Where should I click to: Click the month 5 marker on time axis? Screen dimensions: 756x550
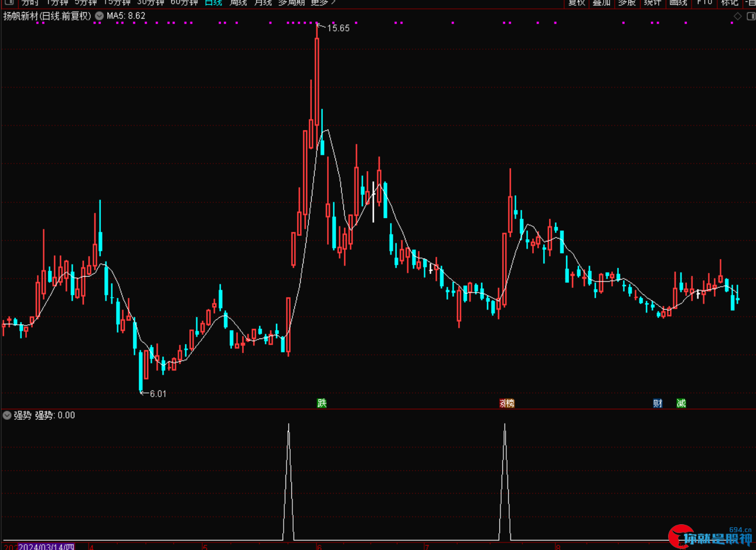pyautogui.click(x=205, y=547)
